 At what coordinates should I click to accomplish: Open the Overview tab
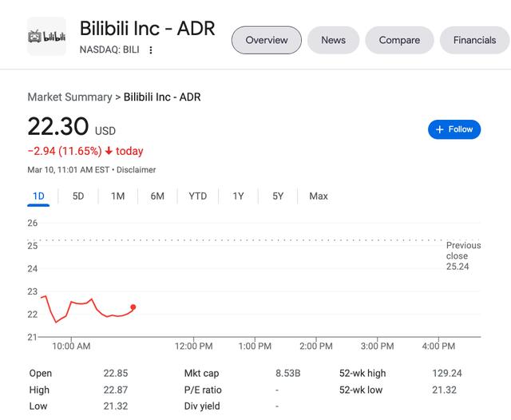(266, 40)
